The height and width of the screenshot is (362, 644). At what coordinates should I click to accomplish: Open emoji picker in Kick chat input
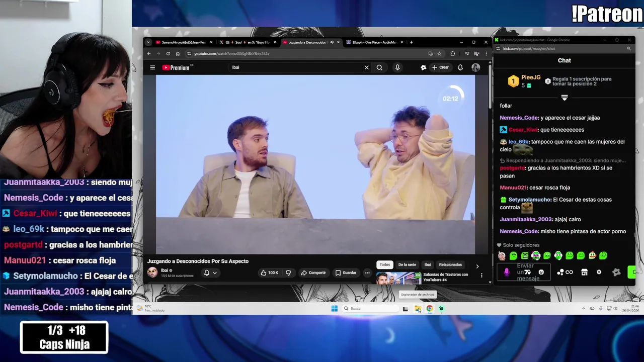541,272
